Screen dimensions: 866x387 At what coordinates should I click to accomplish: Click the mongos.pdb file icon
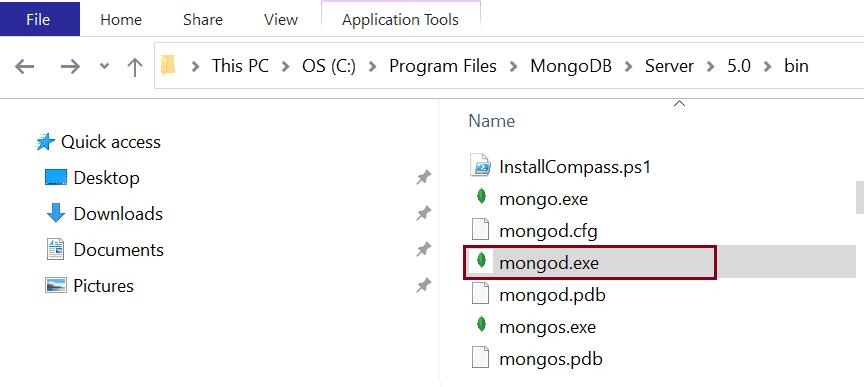click(x=480, y=358)
